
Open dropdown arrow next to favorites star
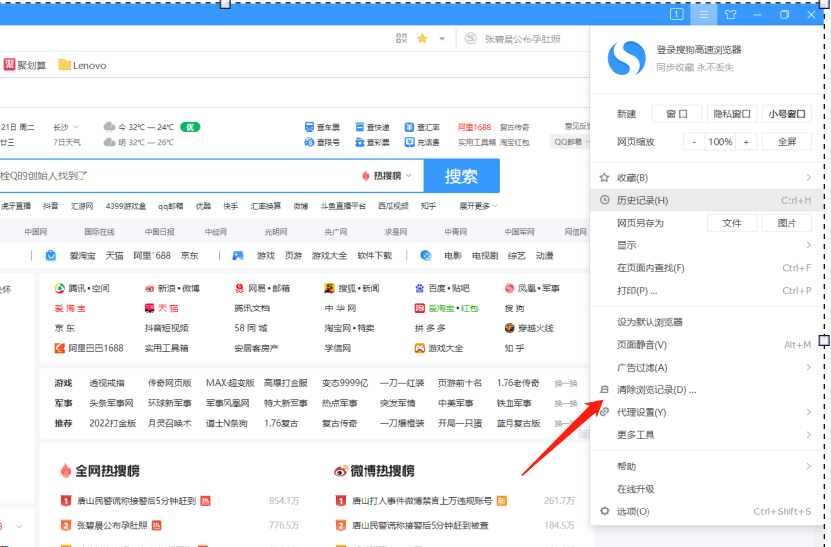(x=440, y=38)
